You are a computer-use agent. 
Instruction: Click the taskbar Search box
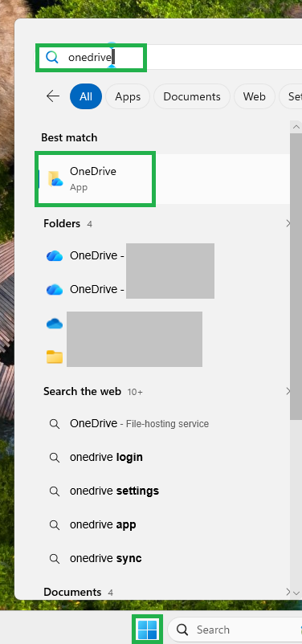pyautogui.click(x=235, y=630)
